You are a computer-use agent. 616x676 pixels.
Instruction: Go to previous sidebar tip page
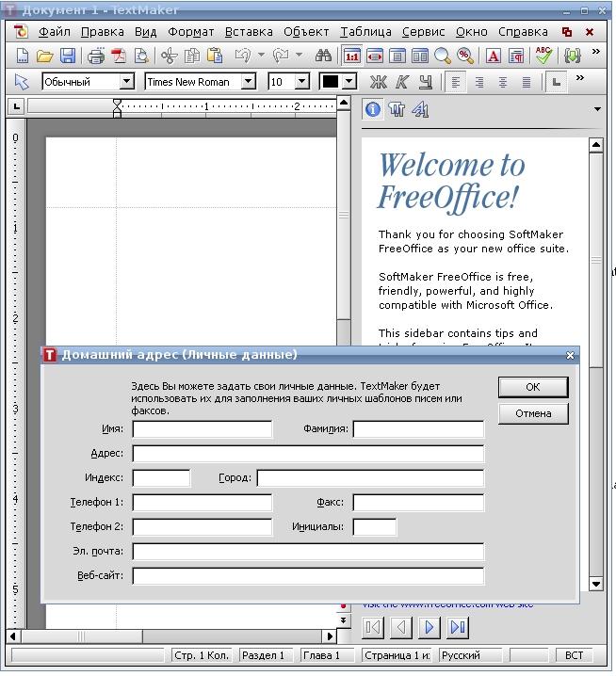click(x=400, y=627)
